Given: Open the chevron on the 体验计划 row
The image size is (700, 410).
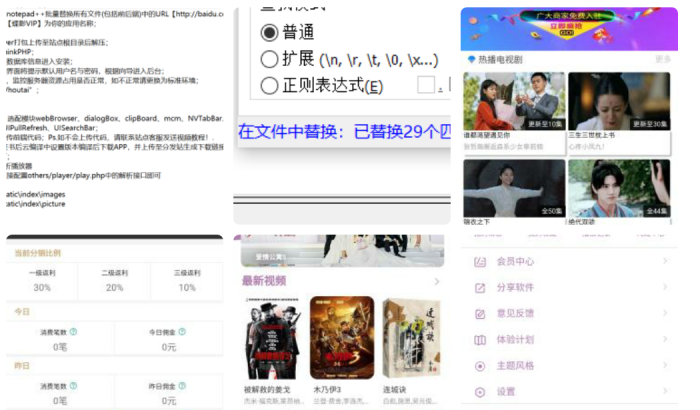Looking at the screenshot, I should (x=665, y=339).
